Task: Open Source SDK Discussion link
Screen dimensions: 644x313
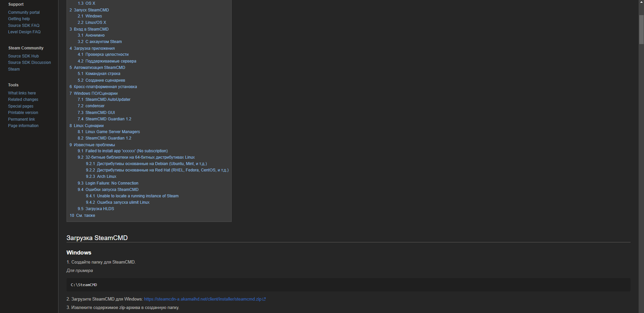Action: pos(30,63)
